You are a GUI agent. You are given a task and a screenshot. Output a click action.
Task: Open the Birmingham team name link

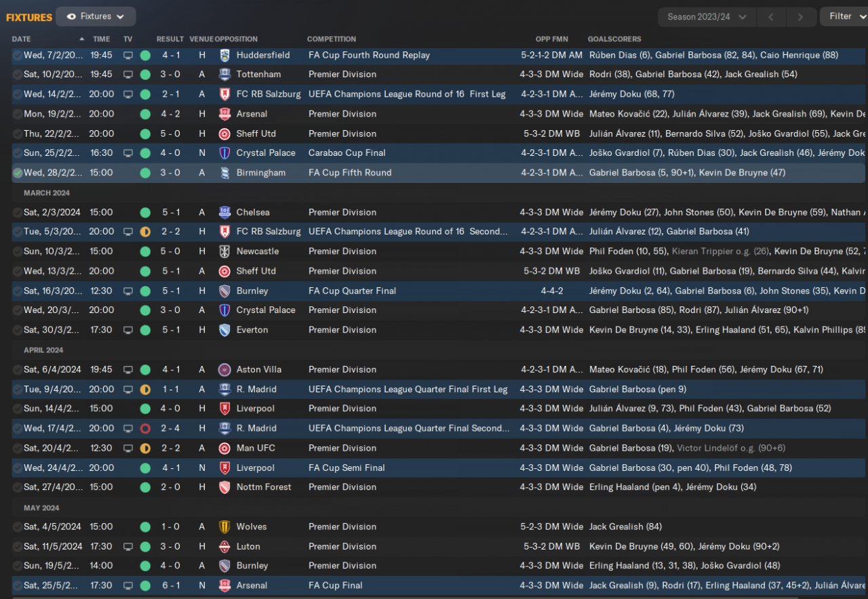point(261,173)
